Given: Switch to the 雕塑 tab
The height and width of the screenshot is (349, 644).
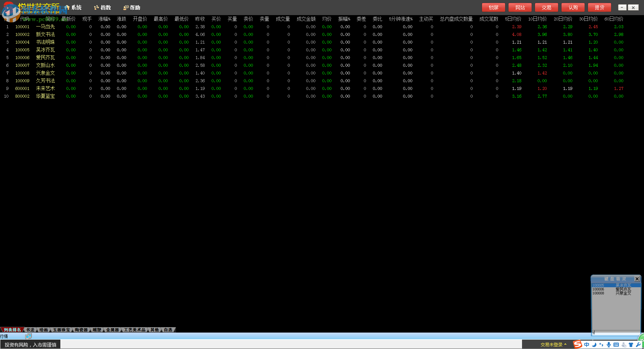Looking at the screenshot, I should (x=97, y=330).
